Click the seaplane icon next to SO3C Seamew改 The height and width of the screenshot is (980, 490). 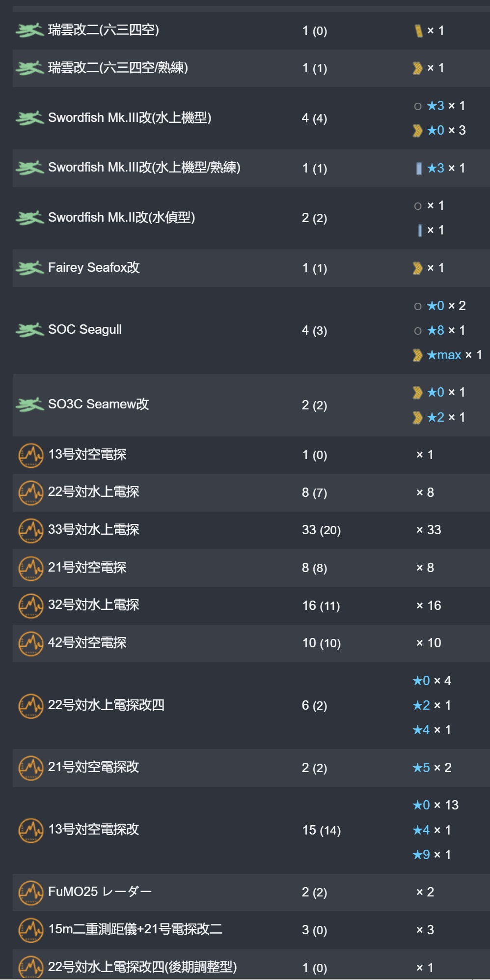pos(30,405)
